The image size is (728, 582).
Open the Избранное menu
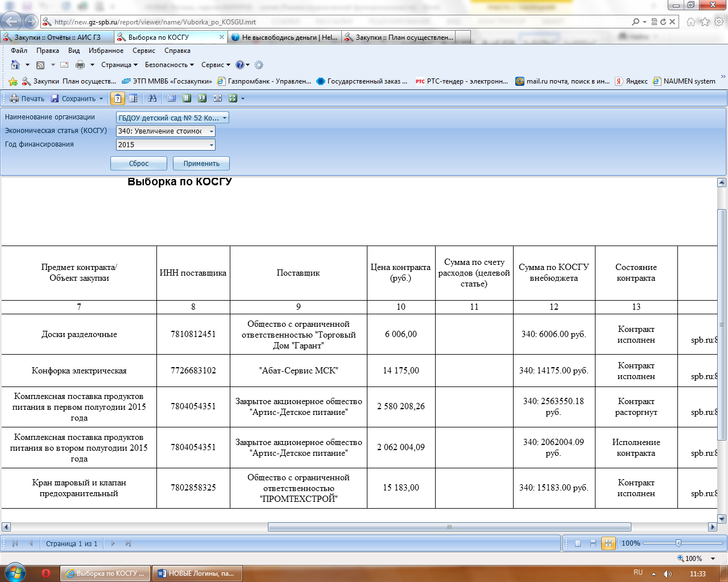coord(106,51)
